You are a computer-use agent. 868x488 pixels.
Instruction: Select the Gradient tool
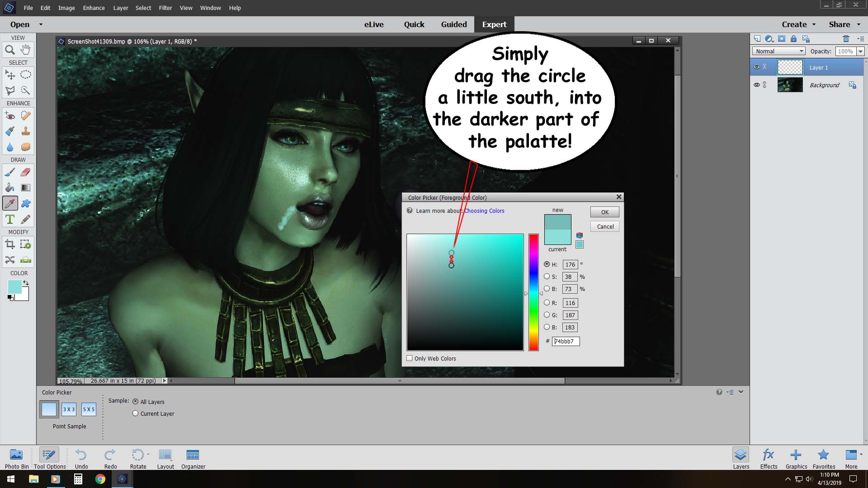coord(26,188)
